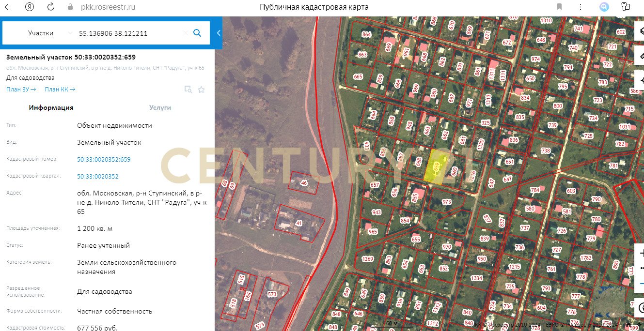Click the value 'Частная собственность'
Image resolution: width=644 pixels, height=331 pixels.
[x=114, y=311]
